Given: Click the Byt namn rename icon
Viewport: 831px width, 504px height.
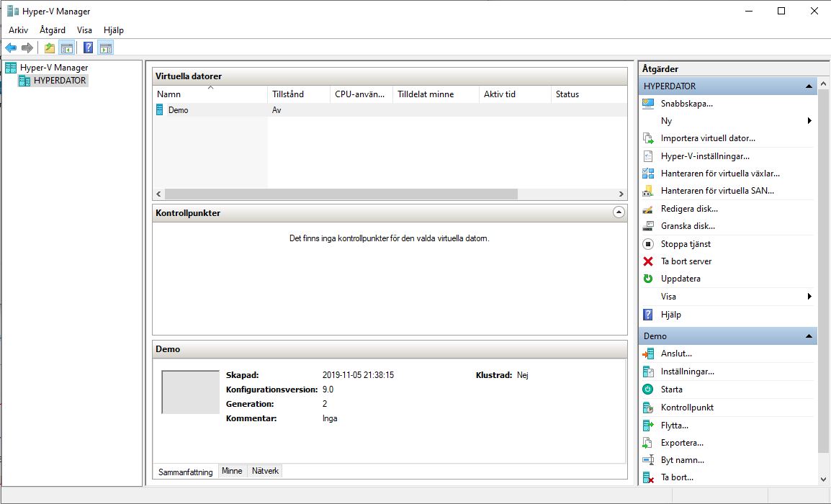Looking at the screenshot, I should 647,460.
